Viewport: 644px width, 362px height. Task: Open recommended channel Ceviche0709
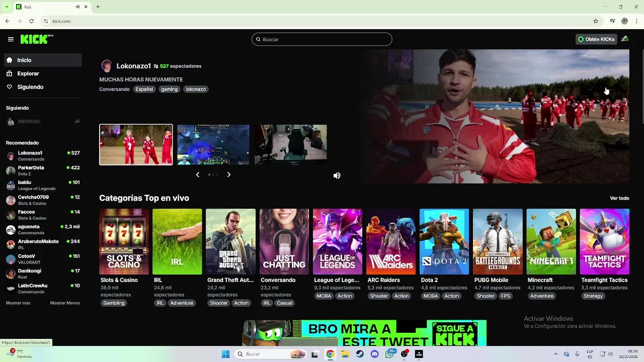43,200
